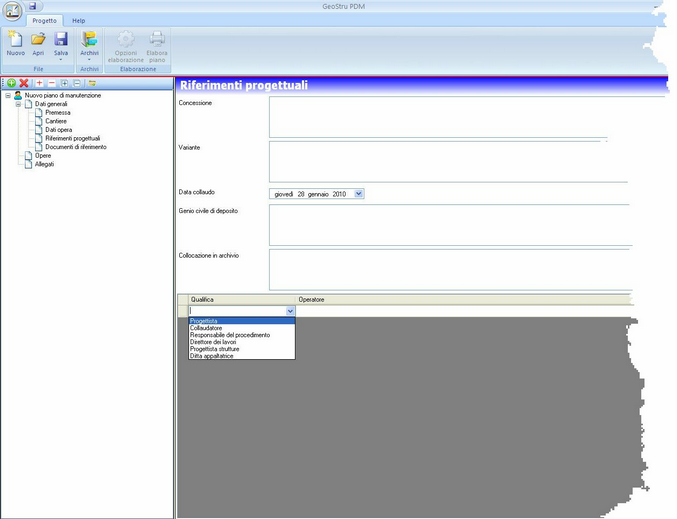
Task: Click the Dati generali document icon
Action: [x=28, y=104]
